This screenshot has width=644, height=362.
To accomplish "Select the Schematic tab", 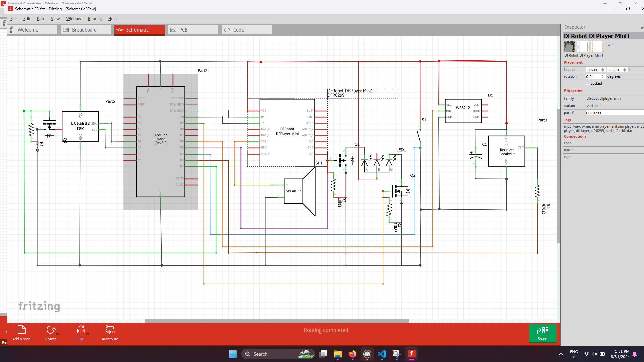I will [x=140, y=30].
